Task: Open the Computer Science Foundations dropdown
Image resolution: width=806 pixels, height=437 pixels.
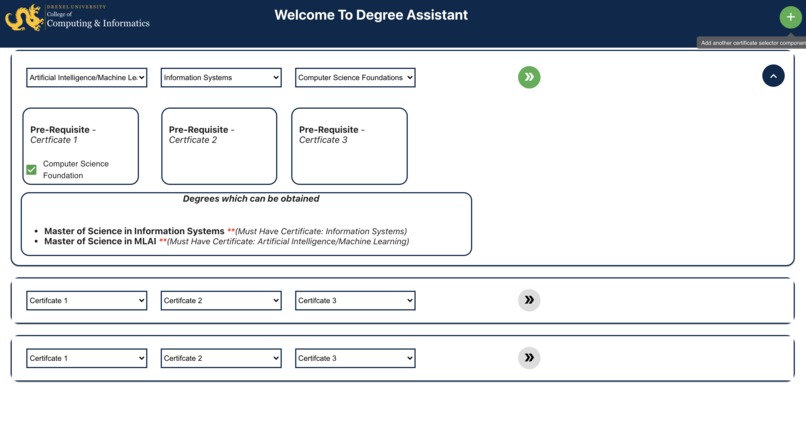Action: tap(355, 78)
